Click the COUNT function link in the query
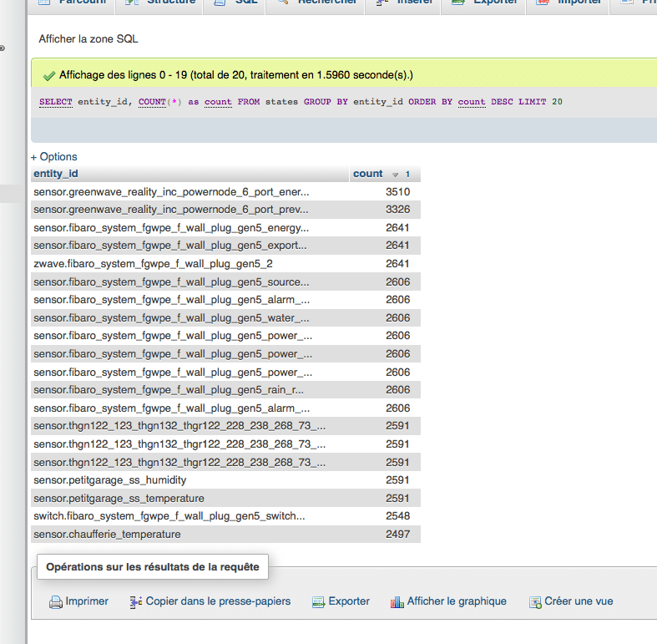Viewport: 657px width, 644px height. tap(152, 102)
